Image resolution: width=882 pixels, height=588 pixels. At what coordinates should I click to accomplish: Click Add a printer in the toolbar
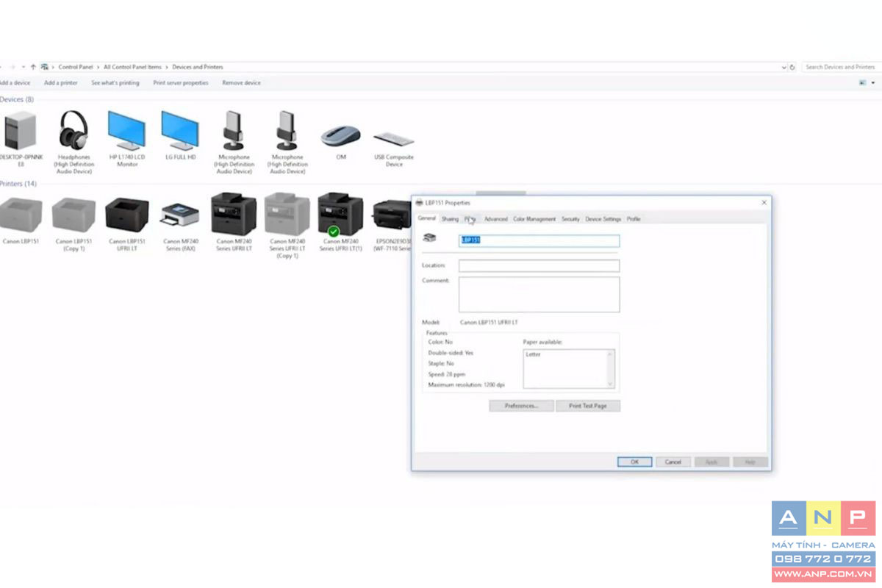click(x=60, y=83)
